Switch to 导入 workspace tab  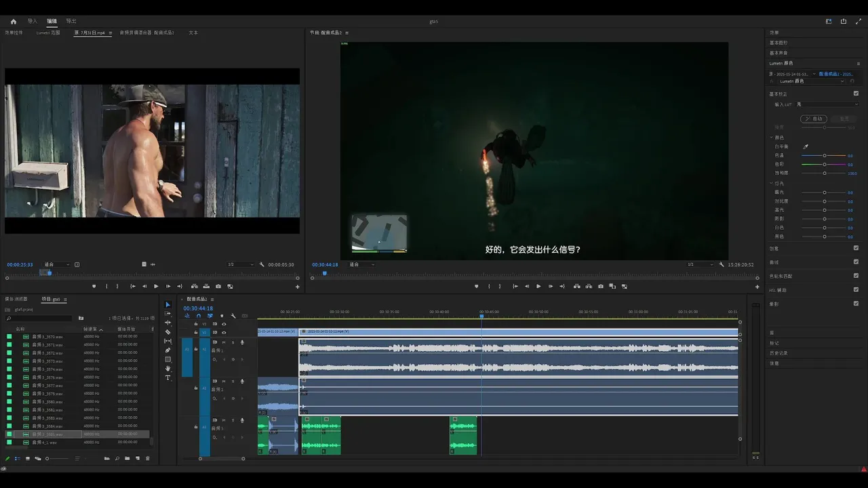(x=32, y=21)
